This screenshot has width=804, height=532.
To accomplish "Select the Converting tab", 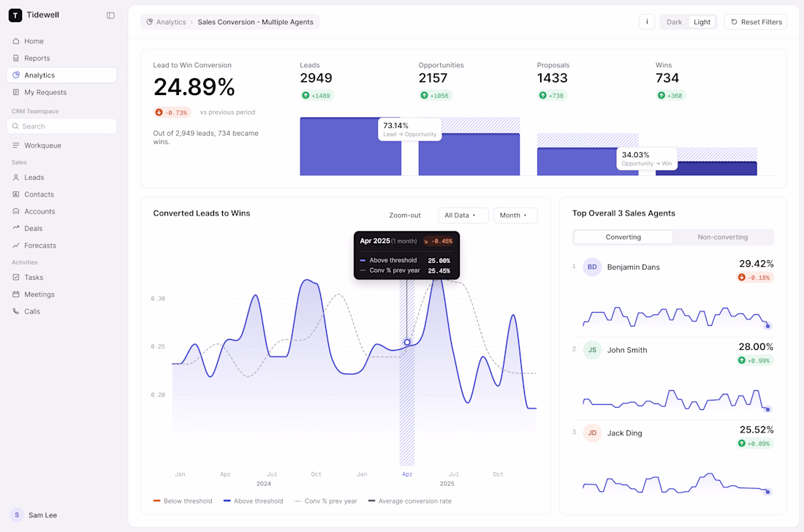I will (x=623, y=237).
